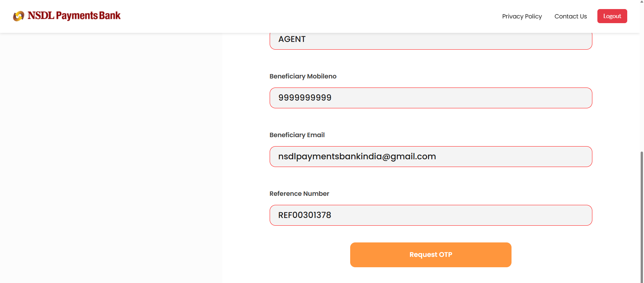Click the empty grey left sidebar panel
644x283 pixels.
[x=111, y=158]
